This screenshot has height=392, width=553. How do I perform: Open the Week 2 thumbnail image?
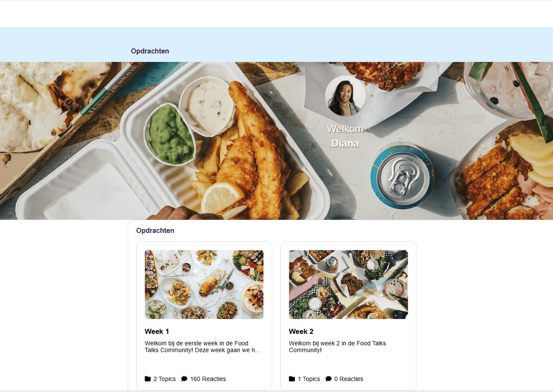pos(348,285)
